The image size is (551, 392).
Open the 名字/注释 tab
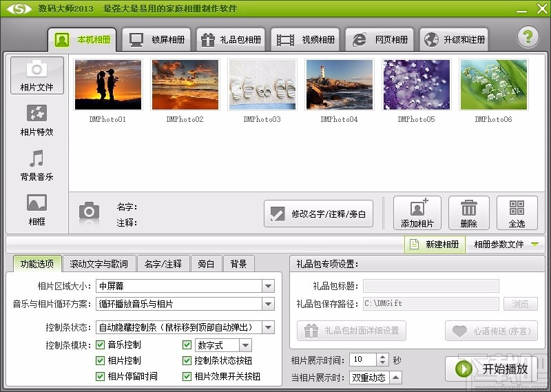coord(163,264)
